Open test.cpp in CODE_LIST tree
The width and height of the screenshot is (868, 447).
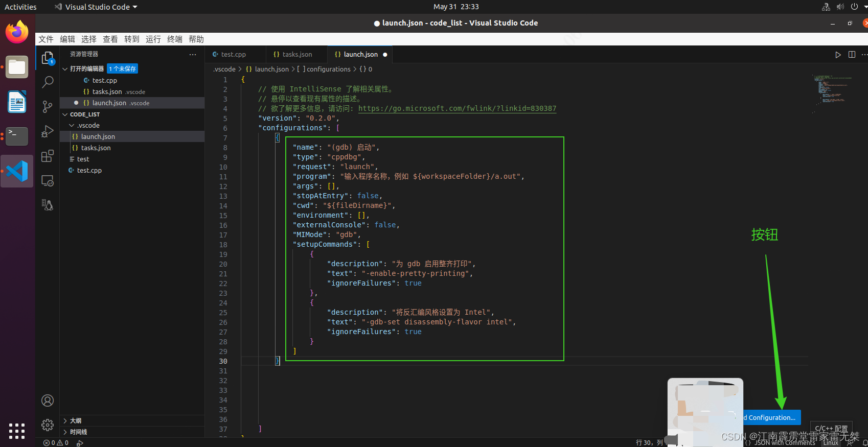point(132,171)
